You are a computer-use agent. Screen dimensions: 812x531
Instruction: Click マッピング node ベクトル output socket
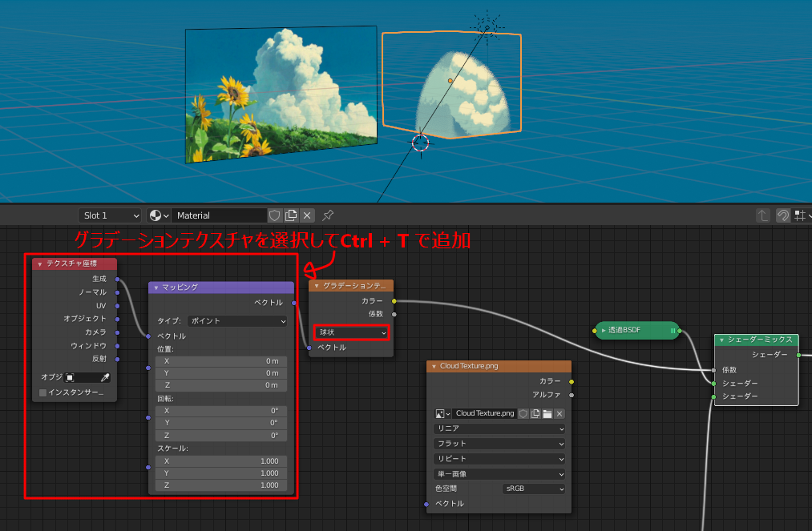coord(293,303)
